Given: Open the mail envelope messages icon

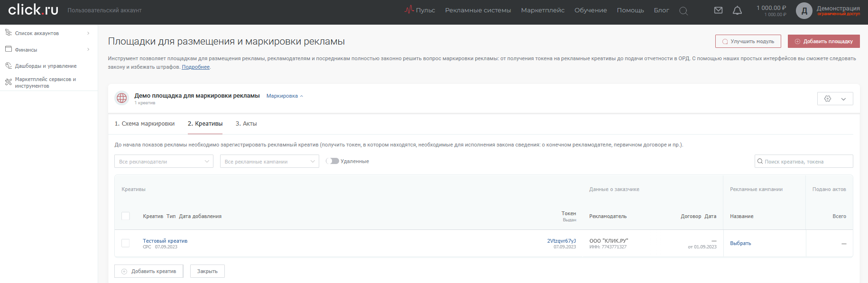Looking at the screenshot, I should coord(718,10).
